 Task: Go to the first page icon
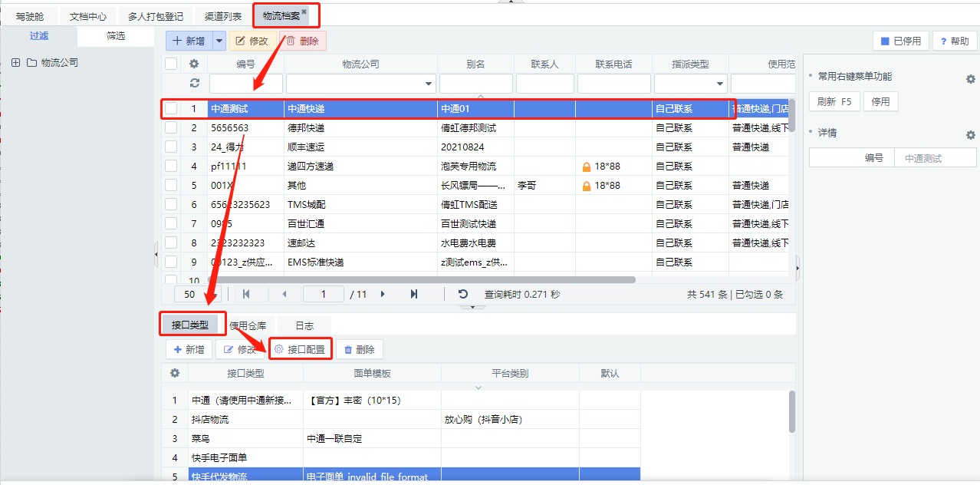(246, 294)
